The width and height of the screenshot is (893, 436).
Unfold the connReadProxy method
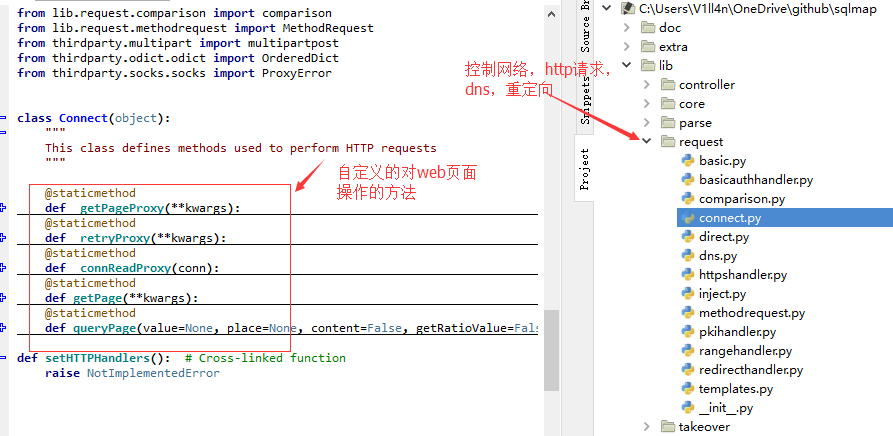[3, 268]
